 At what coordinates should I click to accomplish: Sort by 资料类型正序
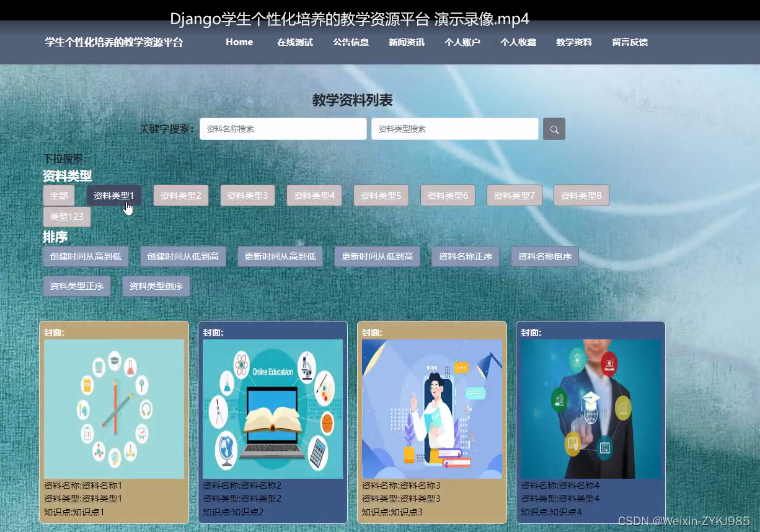(77, 286)
